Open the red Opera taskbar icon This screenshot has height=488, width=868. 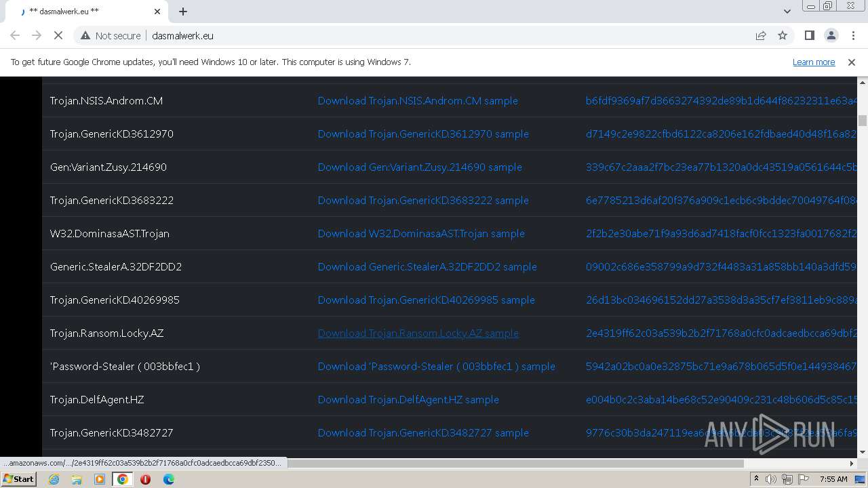(145, 479)
